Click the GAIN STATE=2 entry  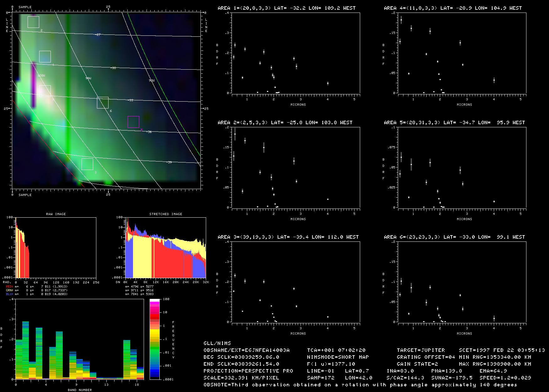[x=417, y=364]
